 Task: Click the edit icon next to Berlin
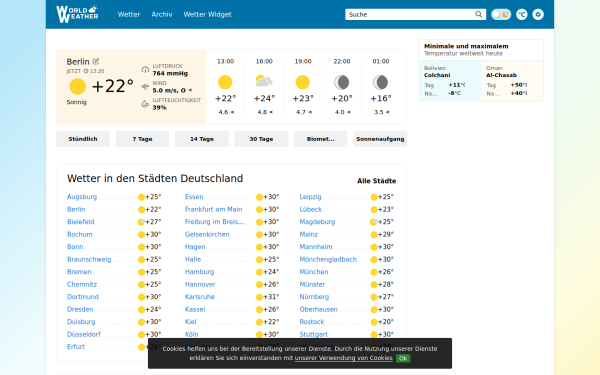click(x=96, y=61)
